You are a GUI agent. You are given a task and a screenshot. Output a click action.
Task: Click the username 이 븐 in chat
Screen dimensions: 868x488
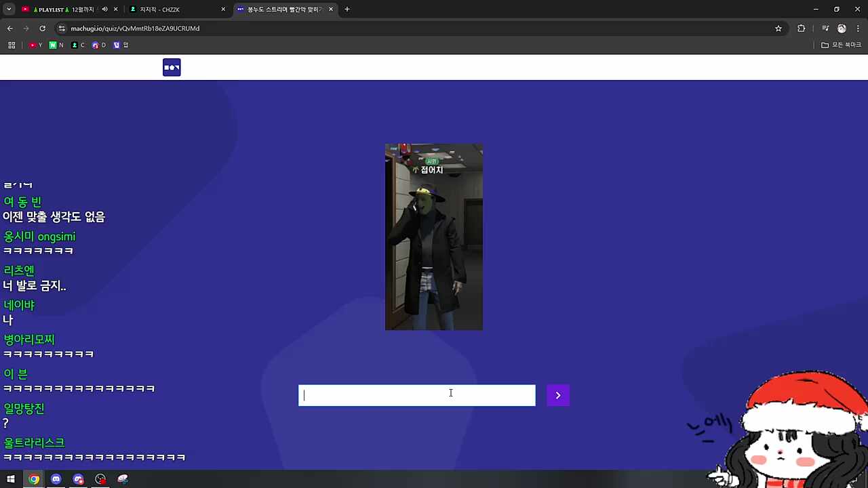point(16,374)
